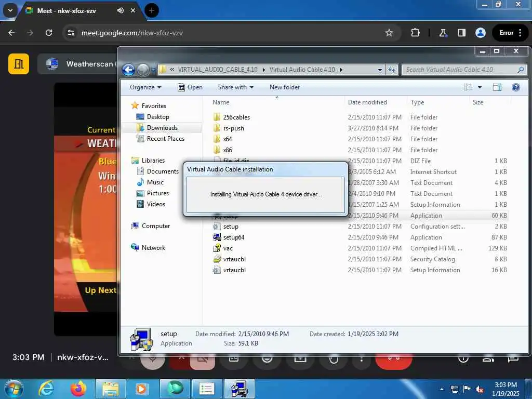Viewport: 532px width, 399px height.
Task: Click the Open toolbar button
Action: click(190, 87)
